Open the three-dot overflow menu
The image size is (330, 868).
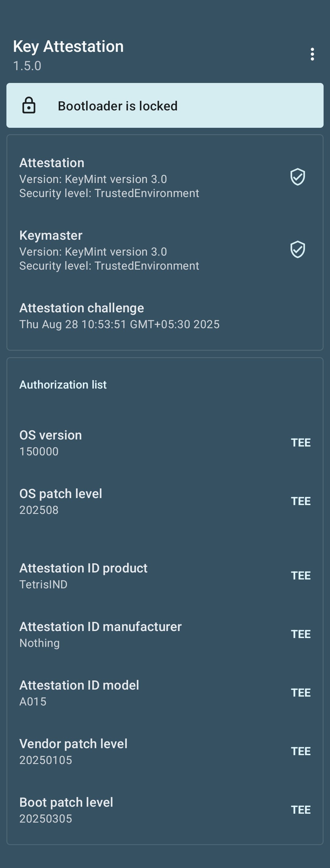click(x=312, y=54)
